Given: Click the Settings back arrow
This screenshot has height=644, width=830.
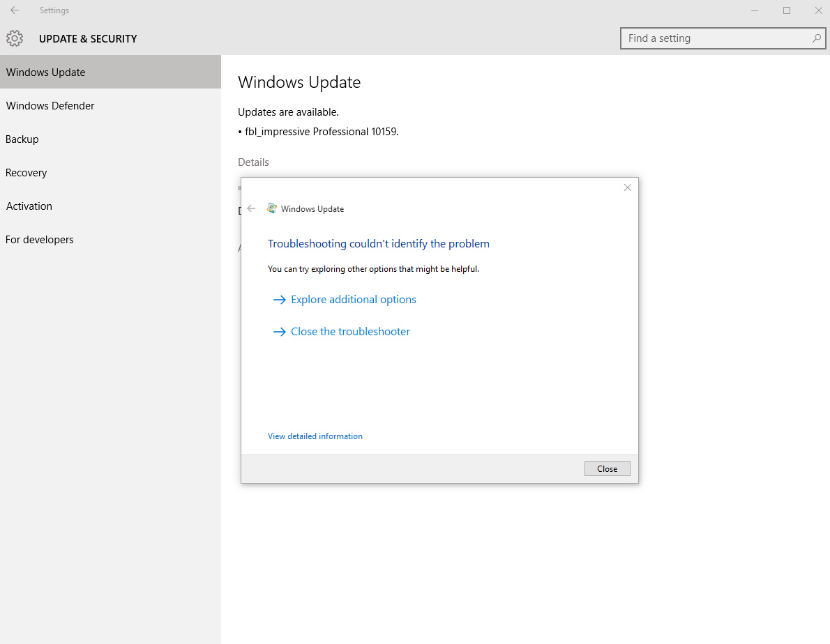Looking at the screenshot, I should pyautogui.click(x=15, y=10).
